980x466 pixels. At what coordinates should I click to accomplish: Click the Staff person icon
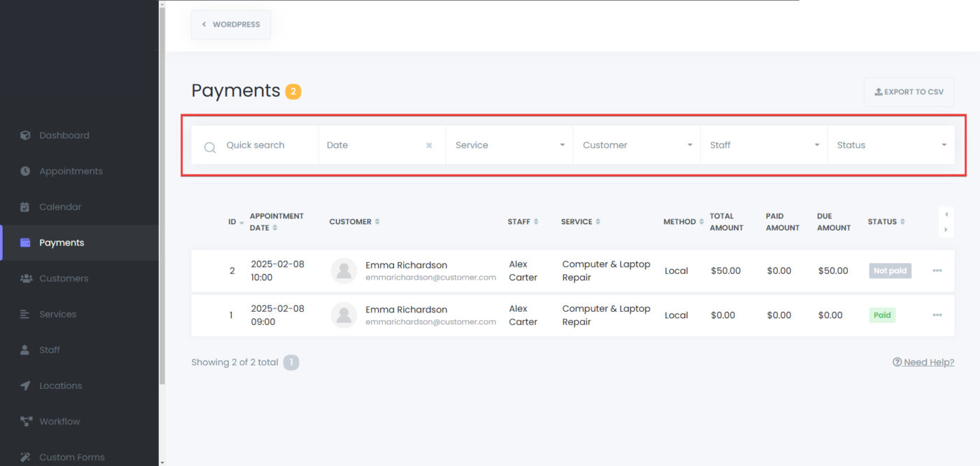click(25, 350)
